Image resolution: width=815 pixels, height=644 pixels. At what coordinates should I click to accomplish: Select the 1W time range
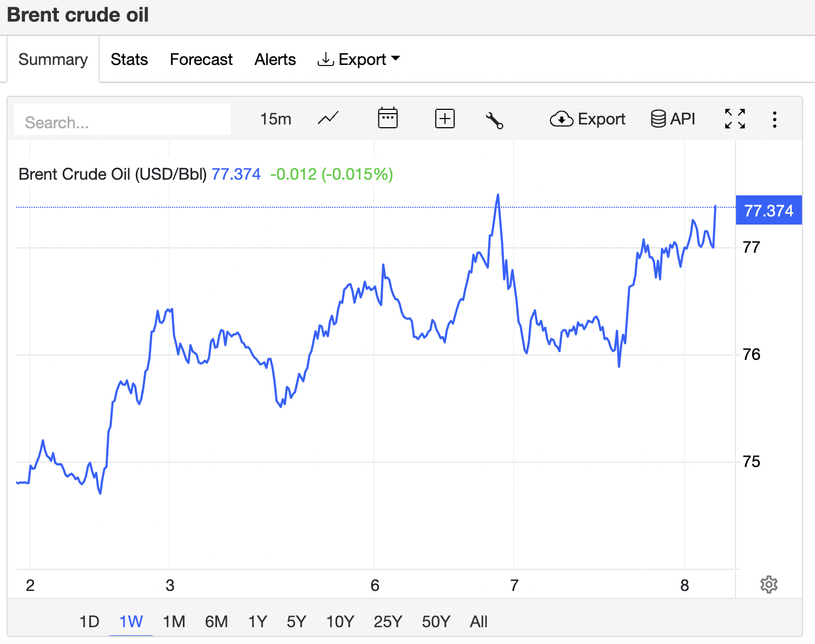pos(131,621)
